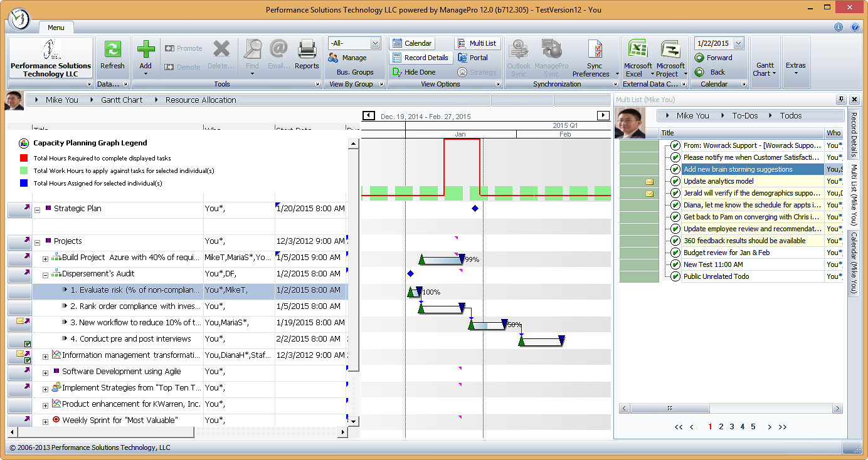Click the Back calendar arrow

[x=699, y=72]
